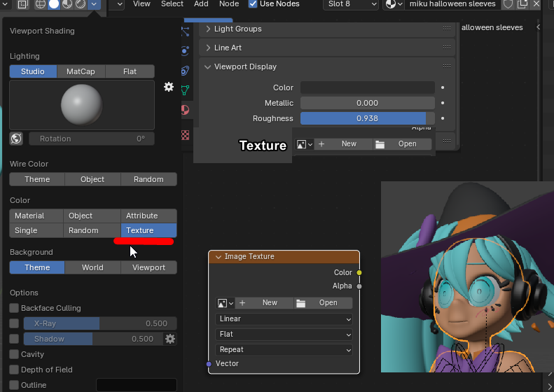Image resolution: width=554 pixels, height=392 pixels.
Task: Set color mode to Texture
Action: 148,230
